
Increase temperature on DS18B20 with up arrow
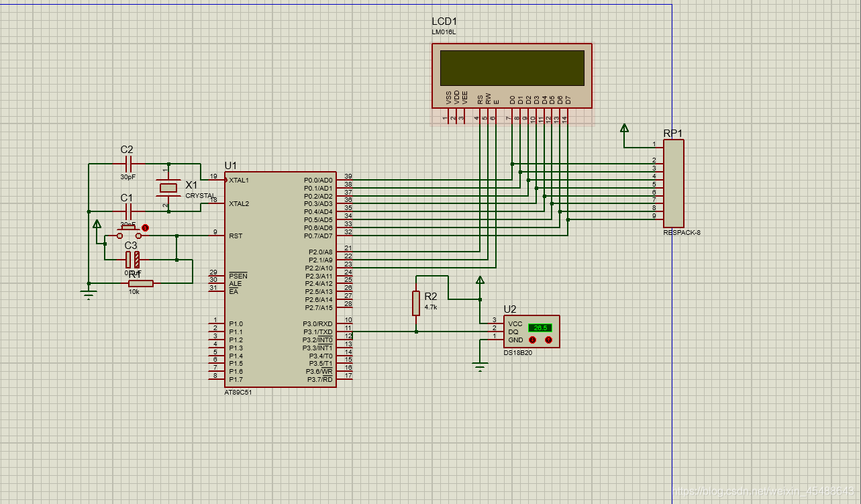(x=548, y=340)
